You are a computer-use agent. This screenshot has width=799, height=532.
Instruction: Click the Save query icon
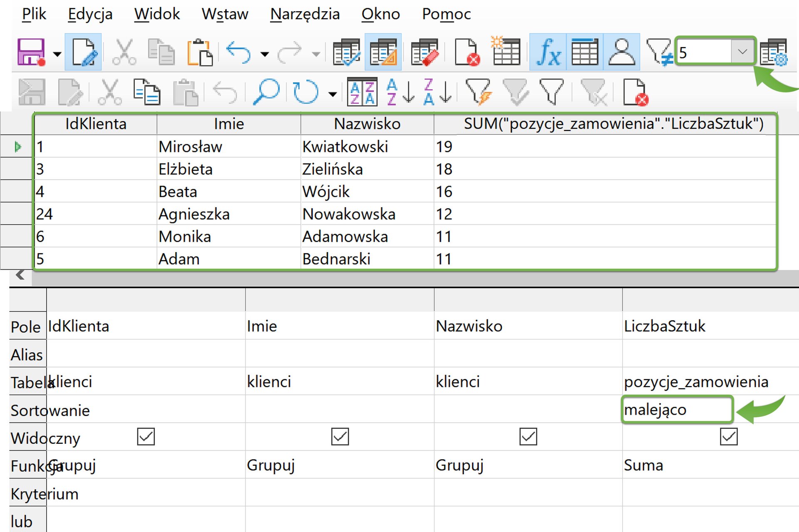pos(31,52)
